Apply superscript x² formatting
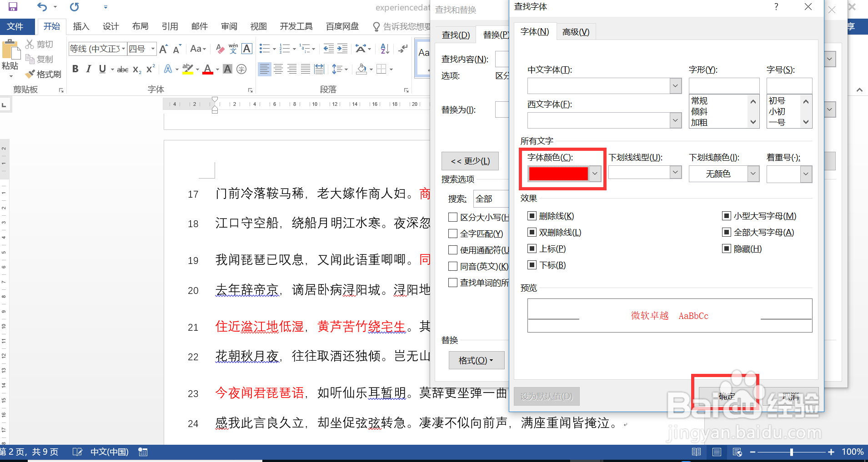The width and height of the screenshot is (868, 462). coord(151,69)
